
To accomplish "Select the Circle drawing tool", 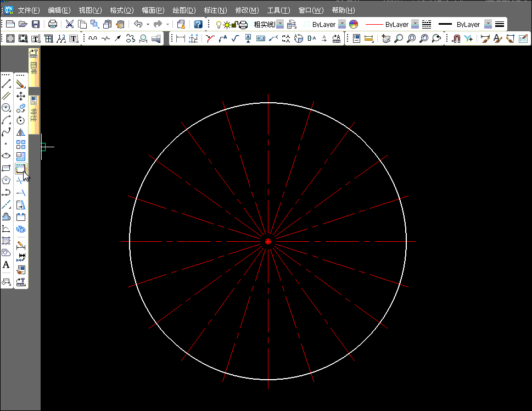I will [x=6, y=108].
